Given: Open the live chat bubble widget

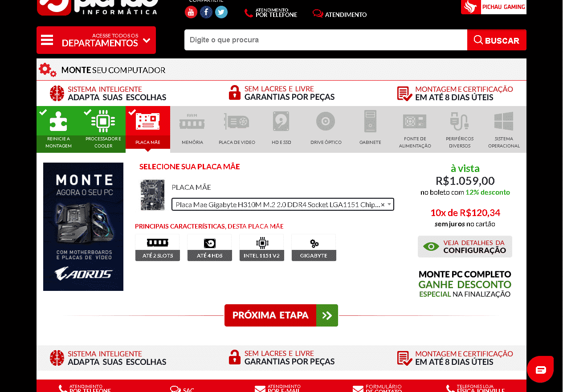Looking at the screenshot, I should click(x=540, y=369).
